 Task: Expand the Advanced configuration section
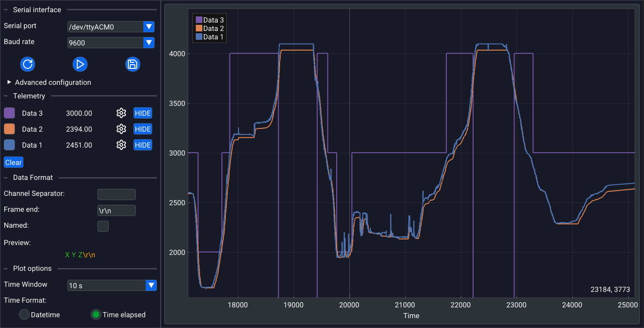[9, 82]
